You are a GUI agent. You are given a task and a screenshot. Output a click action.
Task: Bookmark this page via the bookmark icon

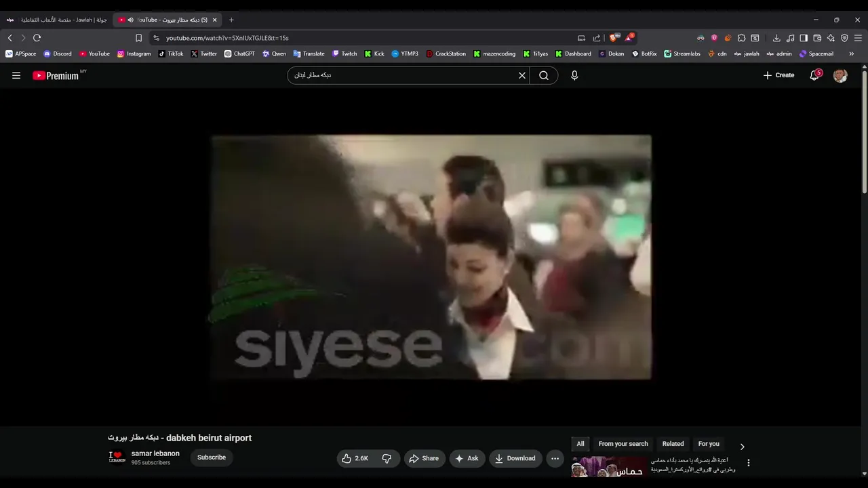[x=138, y=38]
